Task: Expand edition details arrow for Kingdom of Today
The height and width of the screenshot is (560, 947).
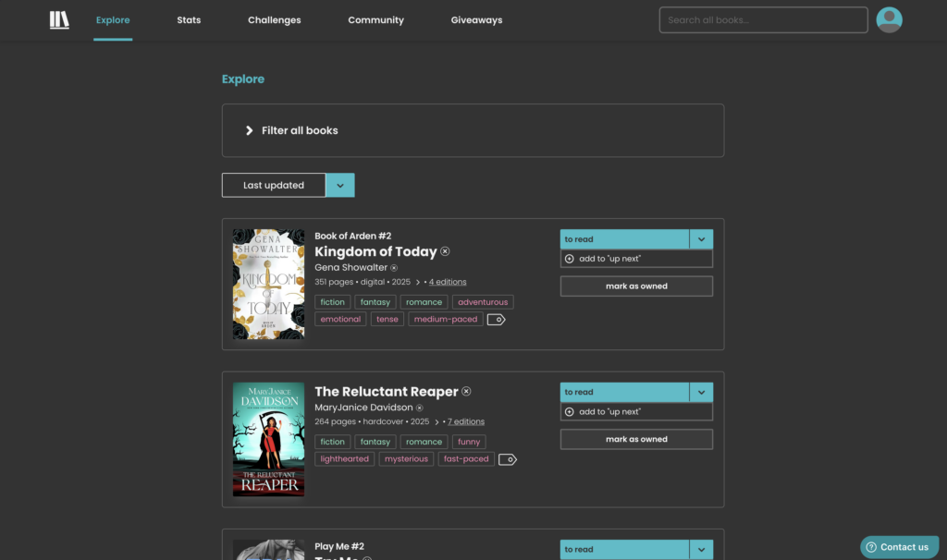Action: tap(417, 283)
